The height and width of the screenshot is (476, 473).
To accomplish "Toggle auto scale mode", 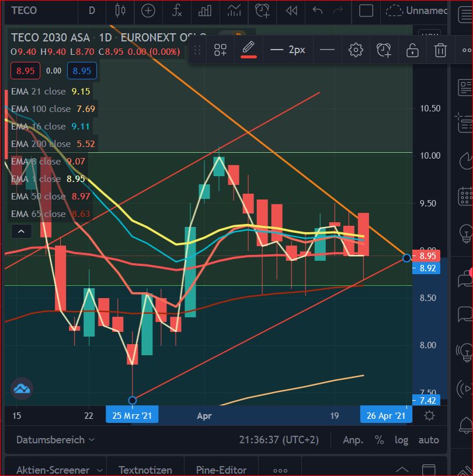I will [429, 440].
